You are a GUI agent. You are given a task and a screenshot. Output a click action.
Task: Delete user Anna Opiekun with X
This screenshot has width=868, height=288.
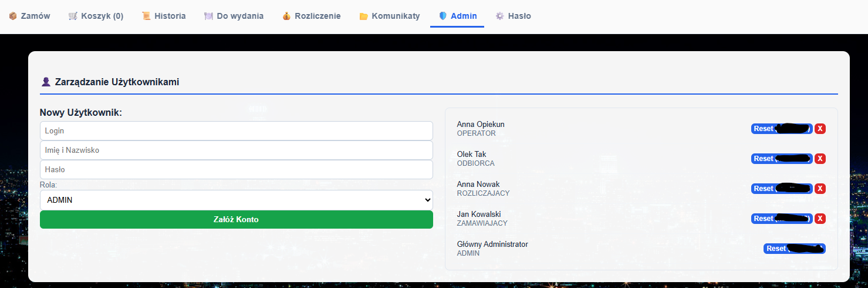[820, 129]
